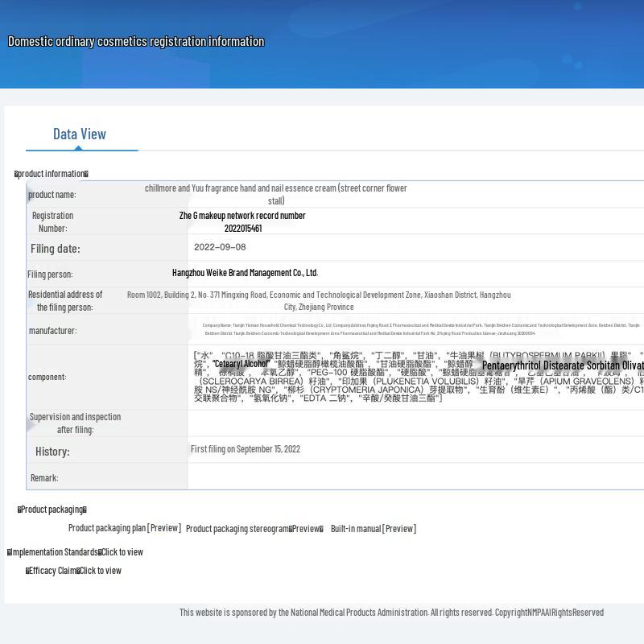The image size is (644, 644).
Task: Click the filing date 2022-09-08
Action: pos(220,247)
